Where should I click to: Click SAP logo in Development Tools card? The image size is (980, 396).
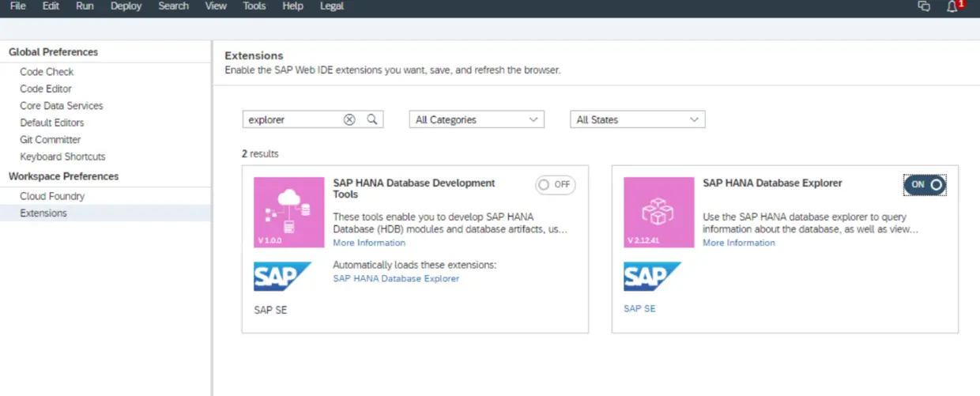(x=283, y=277)
